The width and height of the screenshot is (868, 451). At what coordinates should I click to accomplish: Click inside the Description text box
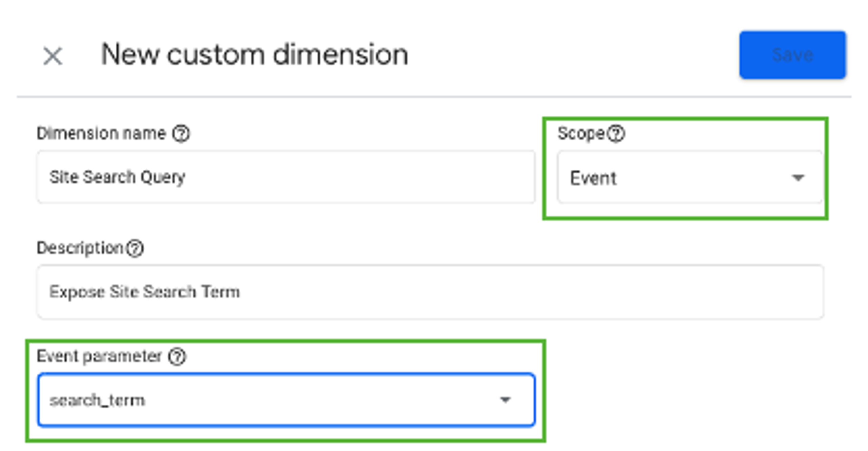pyautogui.click(x=430, y=292)
